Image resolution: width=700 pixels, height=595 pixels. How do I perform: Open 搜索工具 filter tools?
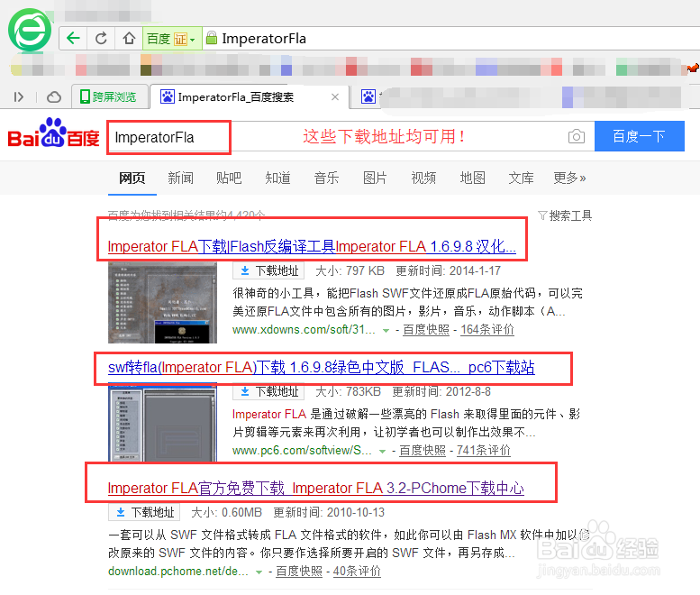[565, 215]
